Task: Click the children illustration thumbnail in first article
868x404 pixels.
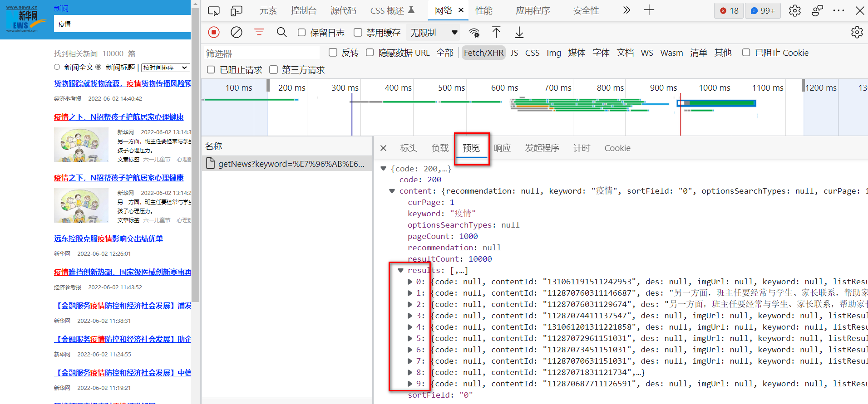Action: 81,145
